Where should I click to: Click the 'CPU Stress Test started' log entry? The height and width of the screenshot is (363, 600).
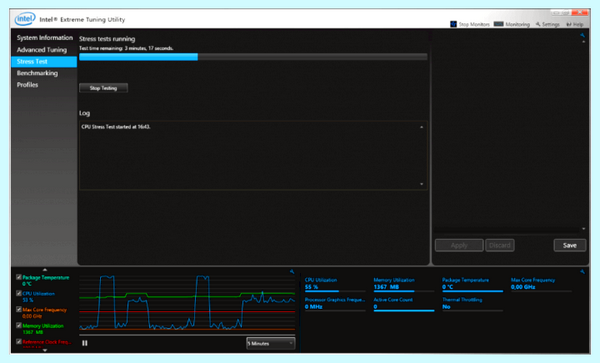pyautogui.click(x=116, y=127)
